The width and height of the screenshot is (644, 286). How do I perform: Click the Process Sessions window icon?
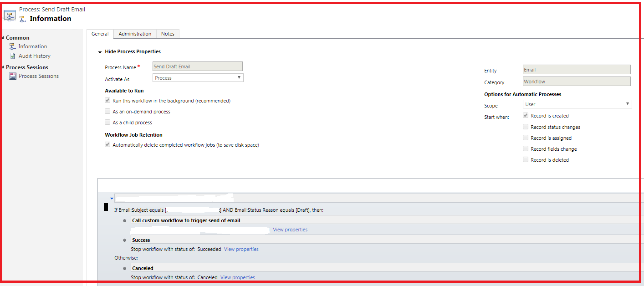(13, 76)
